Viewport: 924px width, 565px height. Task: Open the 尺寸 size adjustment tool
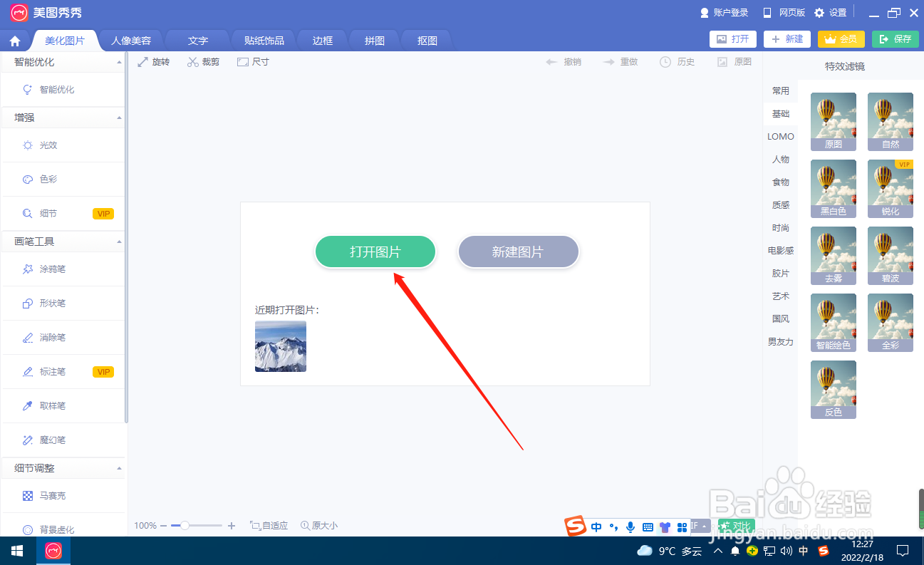[x=252, y=61]
